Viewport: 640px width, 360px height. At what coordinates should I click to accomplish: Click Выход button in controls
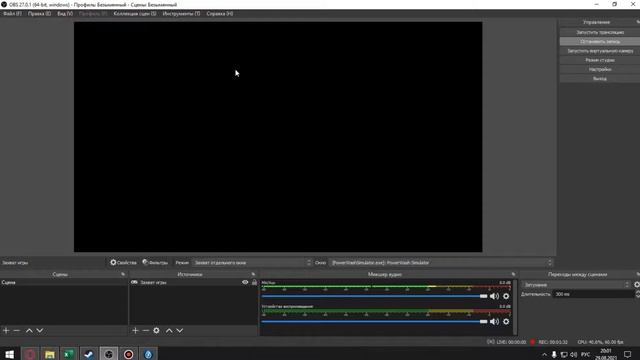[x=600, y=79]
